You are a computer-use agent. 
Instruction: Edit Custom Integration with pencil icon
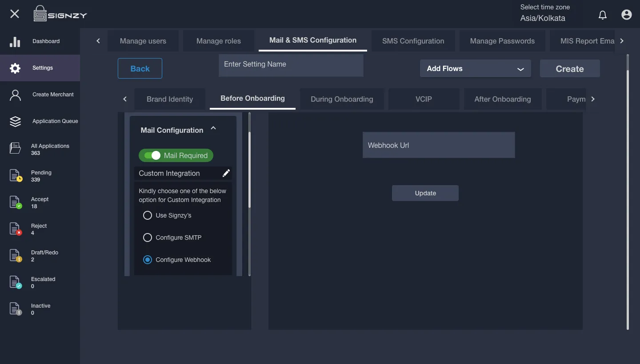(226, 173)
